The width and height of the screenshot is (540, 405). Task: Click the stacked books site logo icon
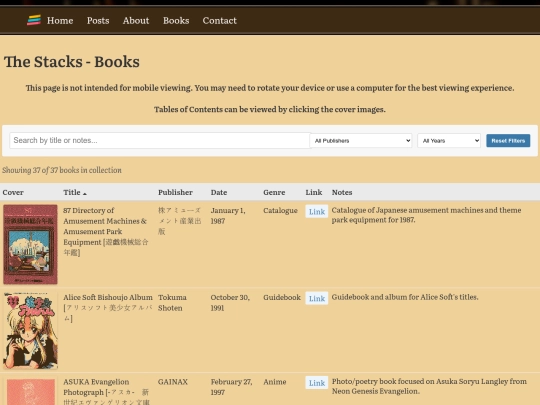(x=34, y=20)
